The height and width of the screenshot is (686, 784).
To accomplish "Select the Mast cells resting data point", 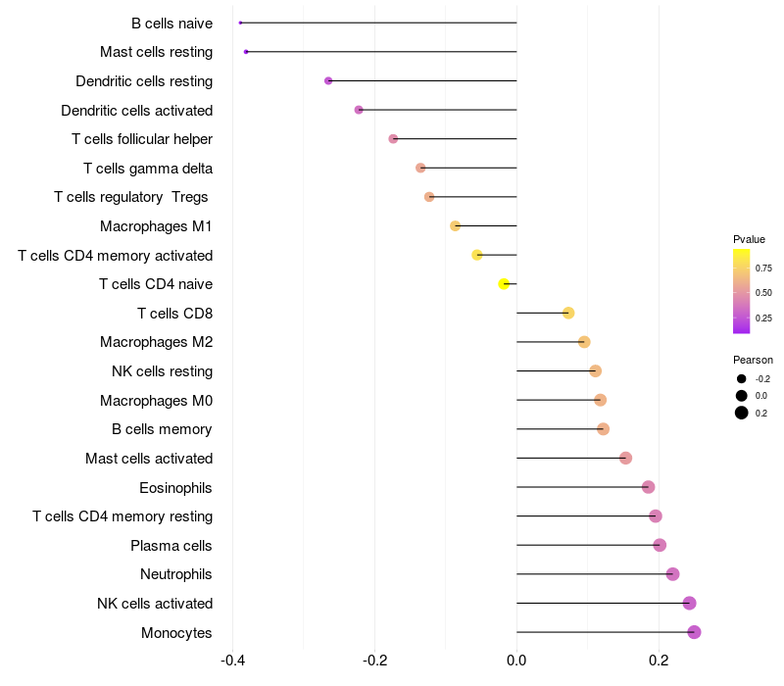I will tap(246, 52).
